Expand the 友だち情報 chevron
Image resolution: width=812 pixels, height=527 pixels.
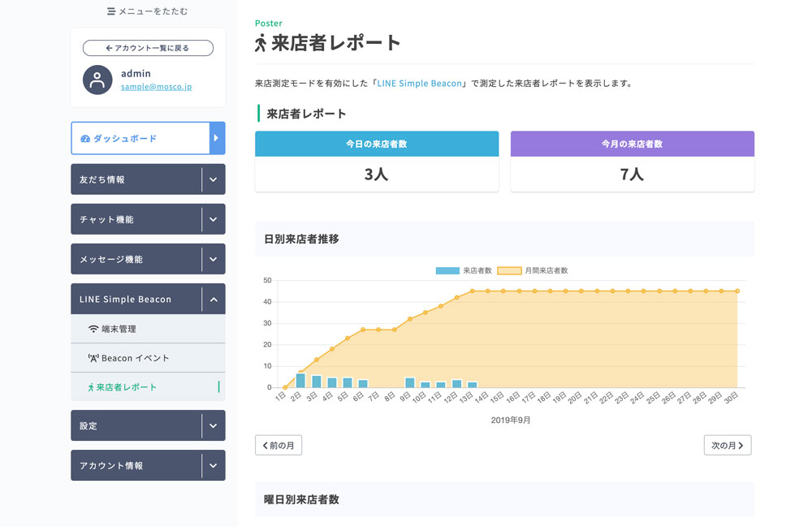[214, 179]
